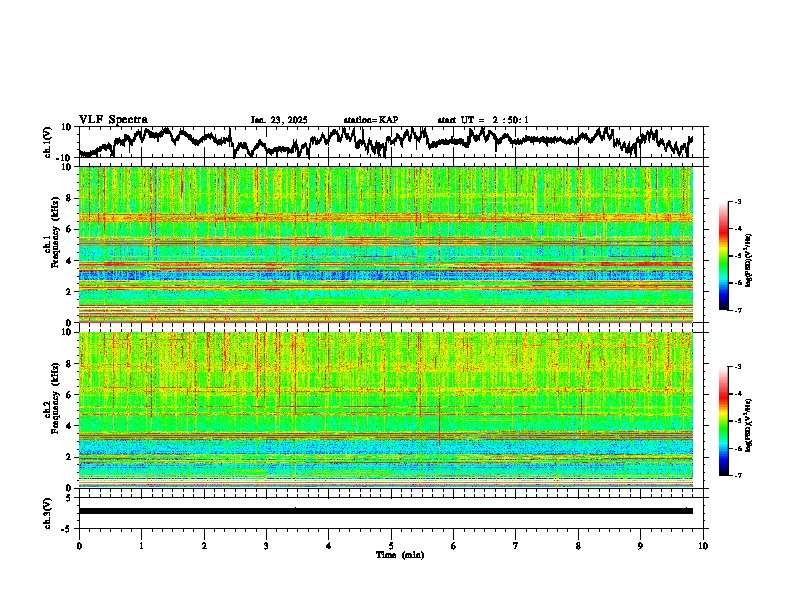Click tick label 5 on the Time axis
This screenshot has height=612, width=792.
point(391,546)
